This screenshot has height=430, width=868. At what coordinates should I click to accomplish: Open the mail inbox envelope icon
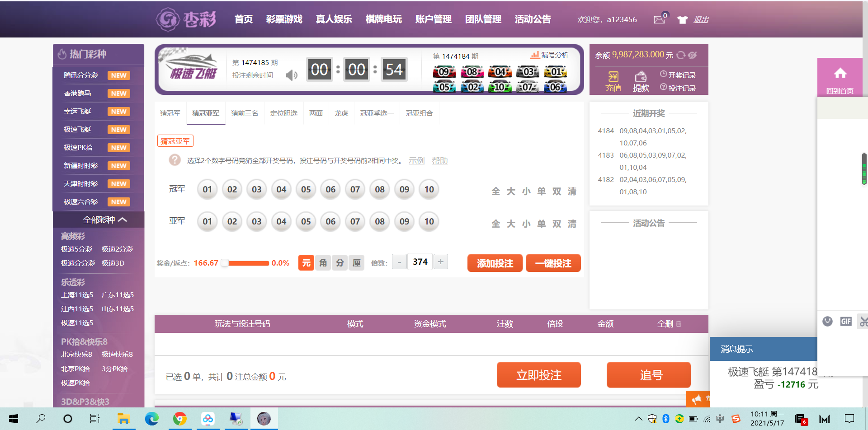[x=659, y=19]
